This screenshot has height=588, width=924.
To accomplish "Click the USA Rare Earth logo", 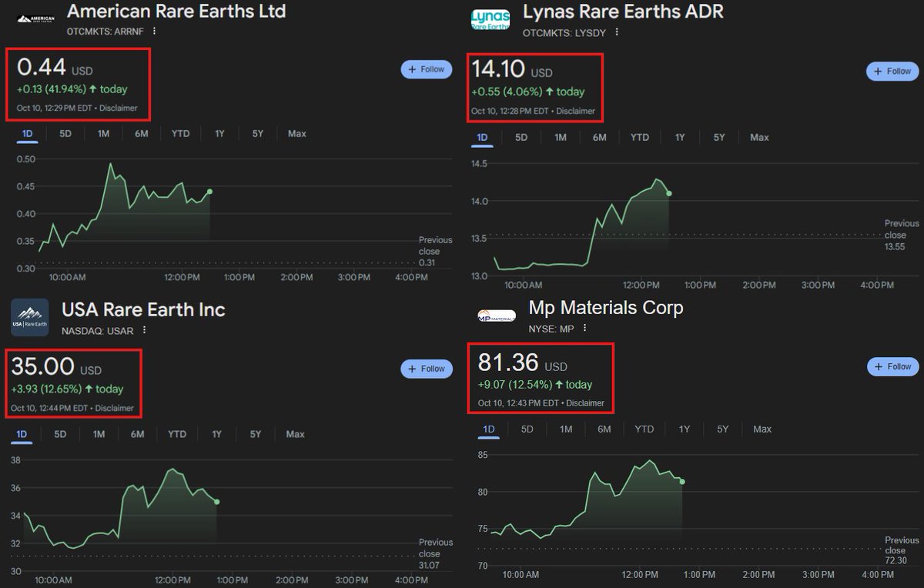I will tap(29, 317).
